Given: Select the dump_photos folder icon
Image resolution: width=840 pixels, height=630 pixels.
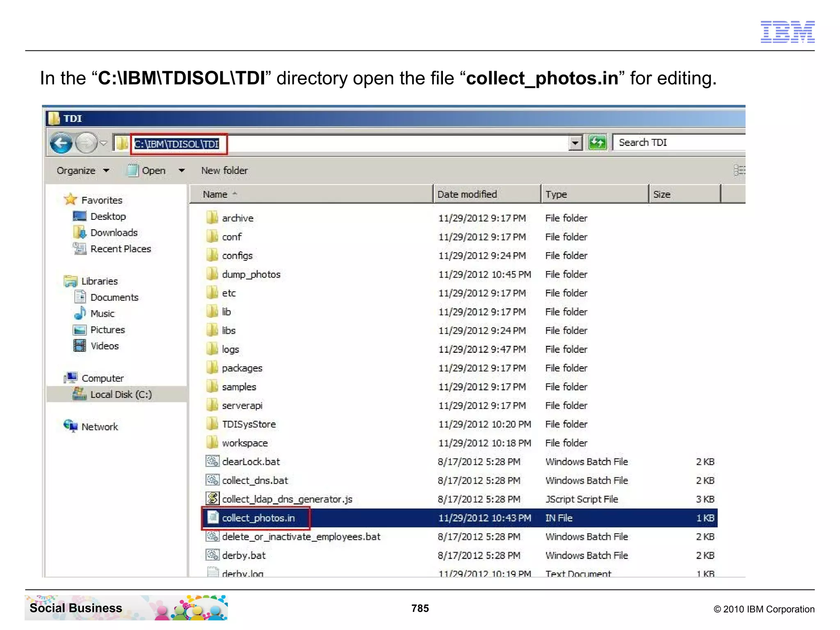Looking at the screenshot, I should pyautogui.click(x=212, y=274).
